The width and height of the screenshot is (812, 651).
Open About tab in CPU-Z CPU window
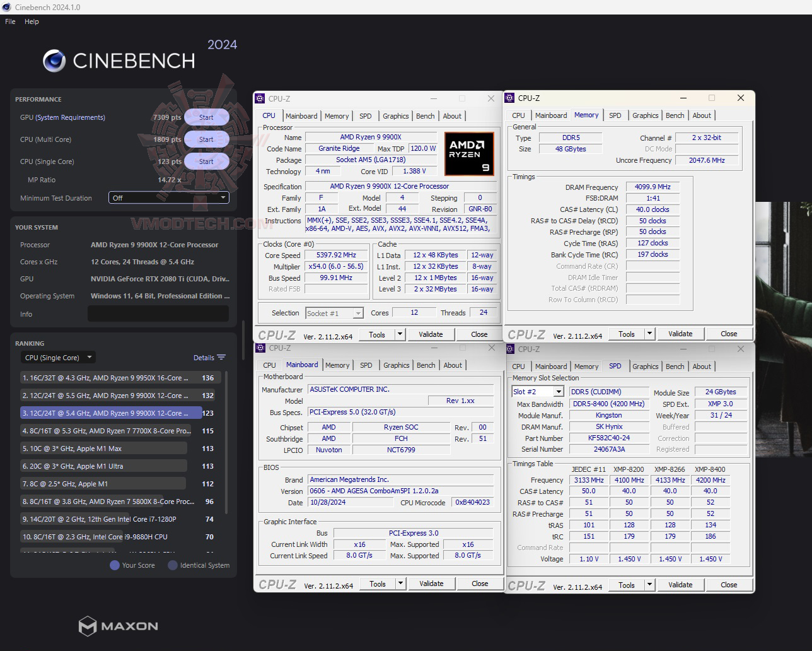point(452,116)
